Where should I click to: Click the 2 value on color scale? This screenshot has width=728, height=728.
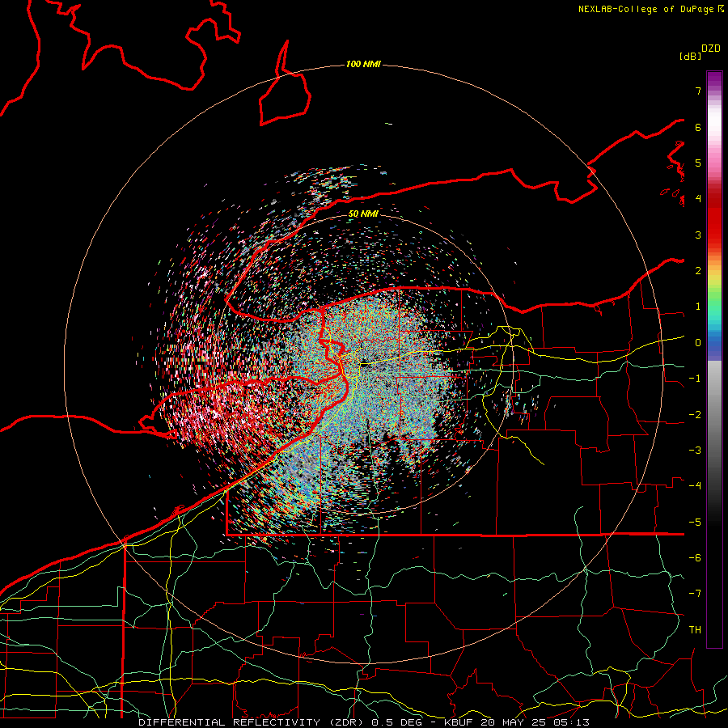click(698, 271)
